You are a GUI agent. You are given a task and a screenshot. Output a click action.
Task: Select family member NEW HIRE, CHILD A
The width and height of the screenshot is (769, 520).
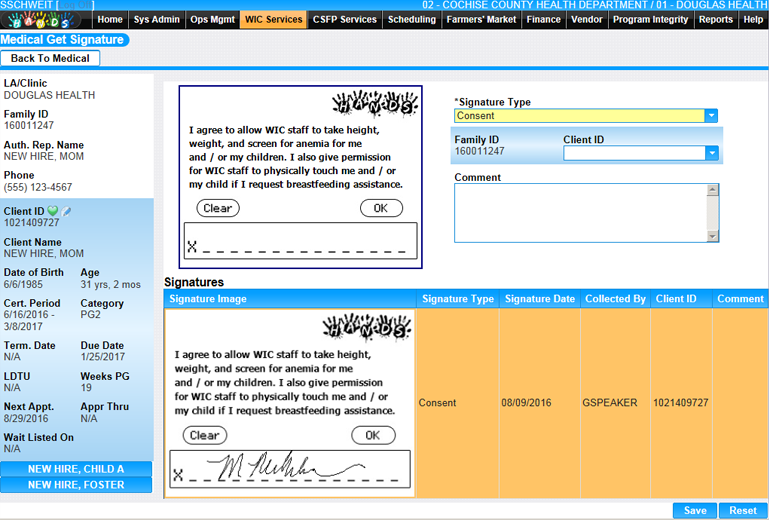point(76,469)
